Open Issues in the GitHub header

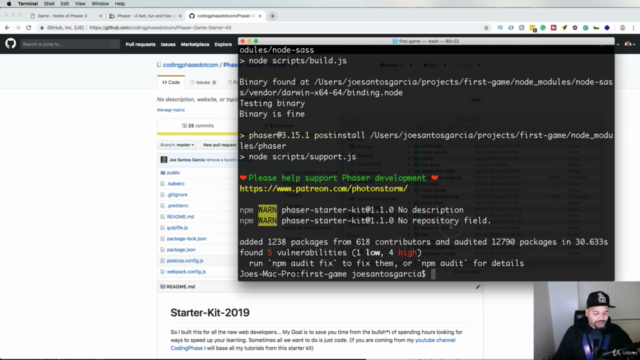coord(168,44)
